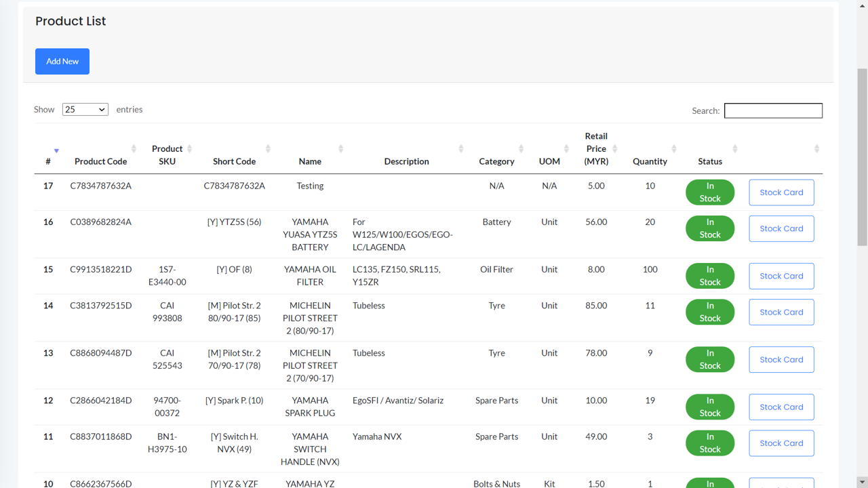Sort by Category column arrows
The height and width of the screenshot is (488, 868).
[x=521, y=148]
